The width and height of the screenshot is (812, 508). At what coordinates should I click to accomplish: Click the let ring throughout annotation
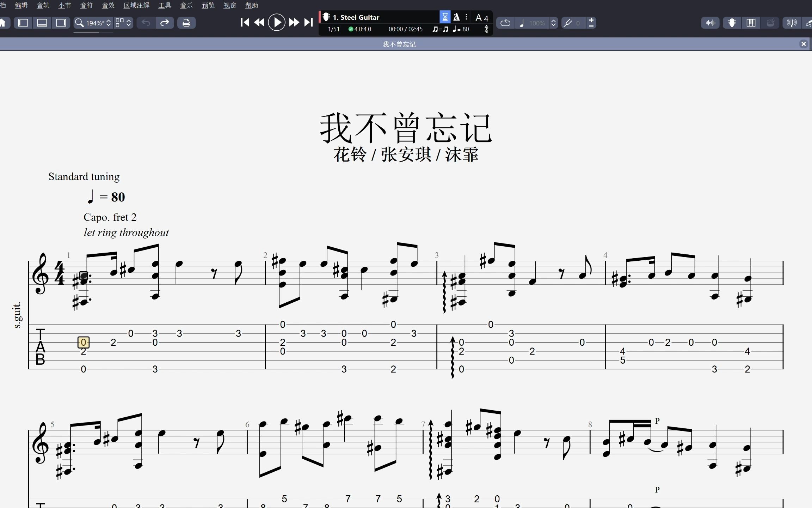(x=126, y=232)
